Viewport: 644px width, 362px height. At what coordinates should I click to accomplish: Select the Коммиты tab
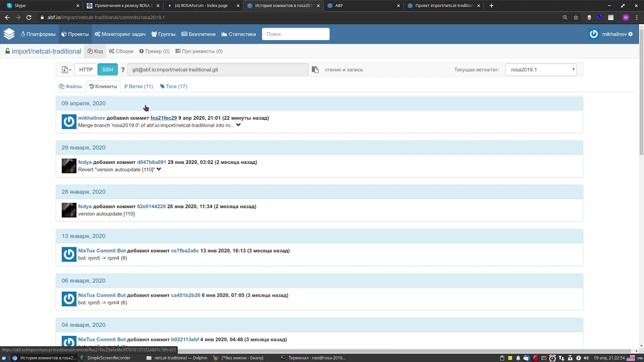103,86
